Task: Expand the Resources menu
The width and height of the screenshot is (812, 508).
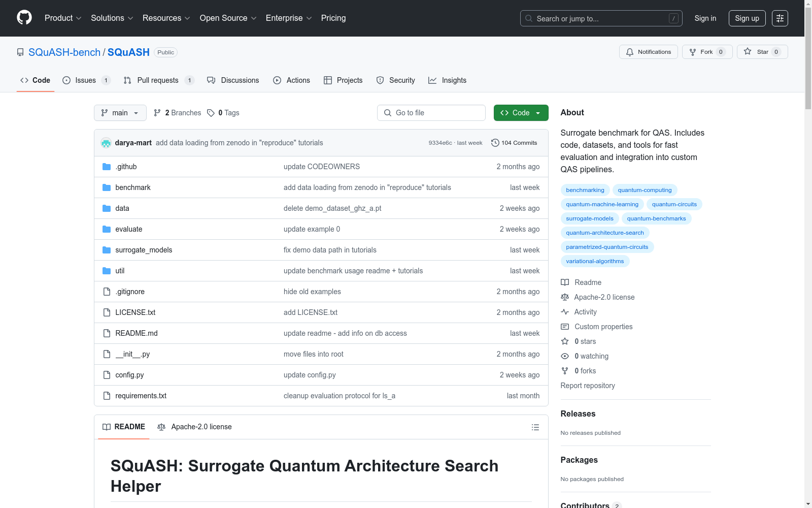Action: [166, 18]
